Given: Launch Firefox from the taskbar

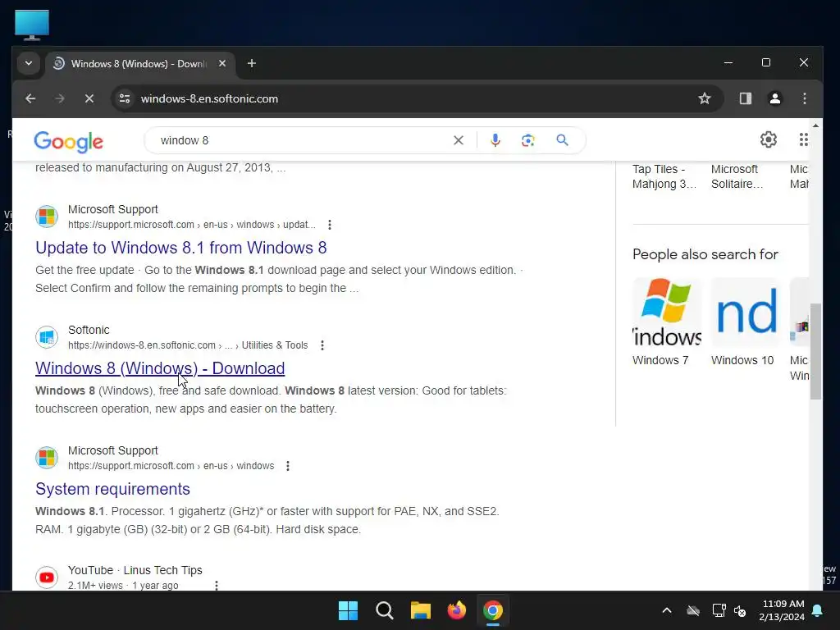Looking at the screenshot, I should tap(456, 610).
